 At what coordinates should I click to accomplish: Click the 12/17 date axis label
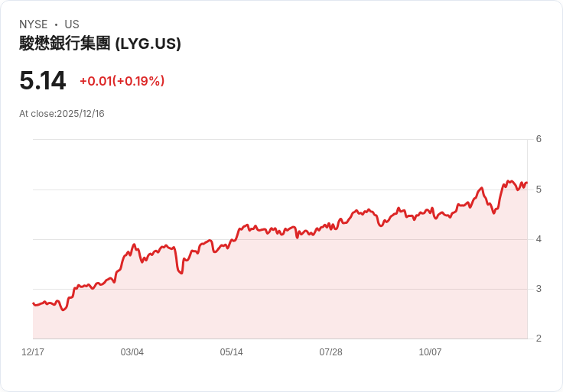pyautogui.click(x=33, y=352)
